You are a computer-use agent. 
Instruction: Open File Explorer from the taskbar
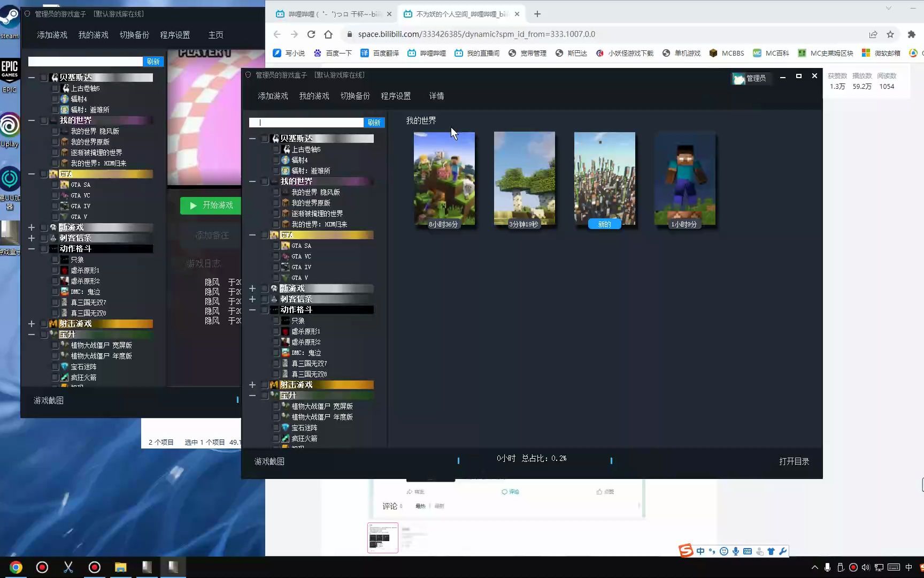click(x=121, y=567)
